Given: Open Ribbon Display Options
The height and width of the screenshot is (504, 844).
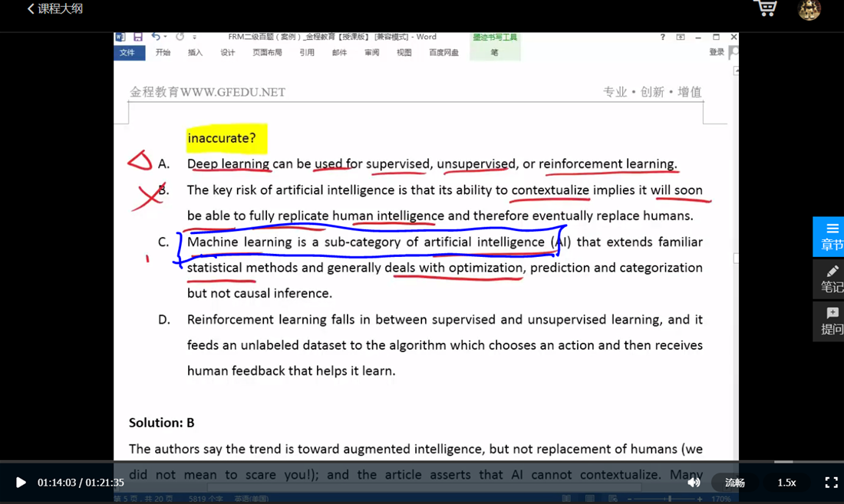Looking at the screenshot, I should [x=681, y=37].
